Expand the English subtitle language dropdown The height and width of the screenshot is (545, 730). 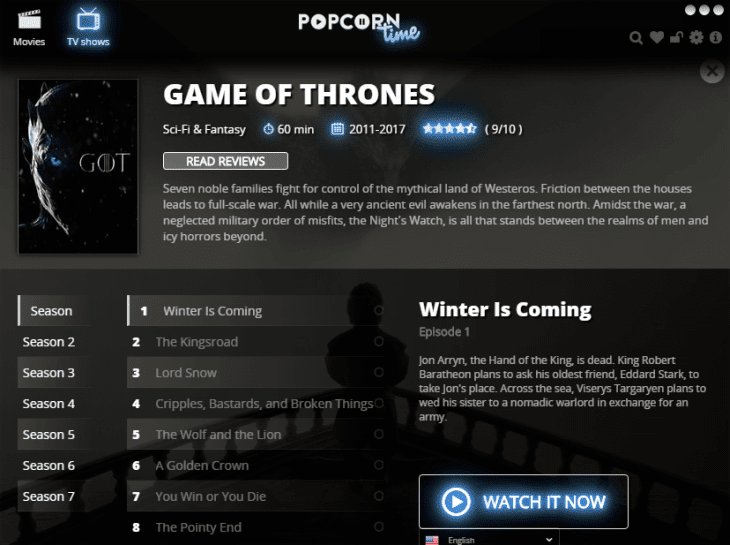489,539
